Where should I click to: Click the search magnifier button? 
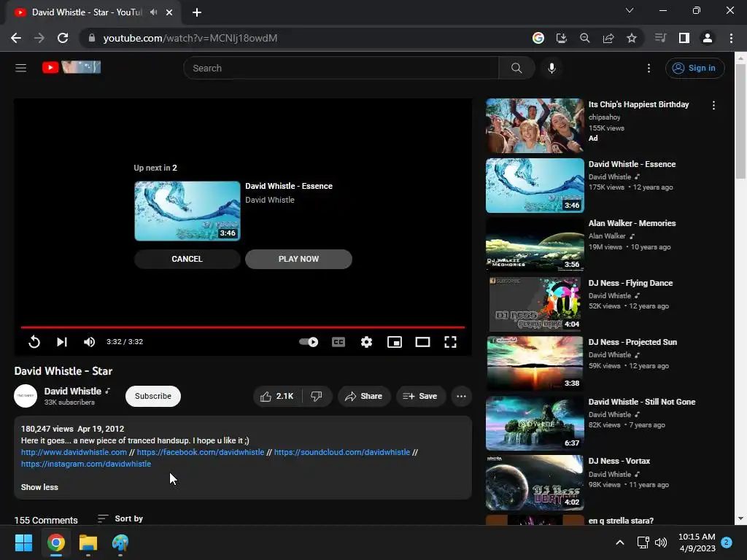click(x=516, y=68)
